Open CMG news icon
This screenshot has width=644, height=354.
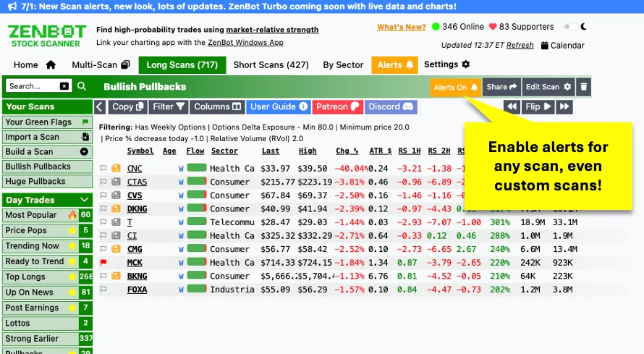(116, 249)
